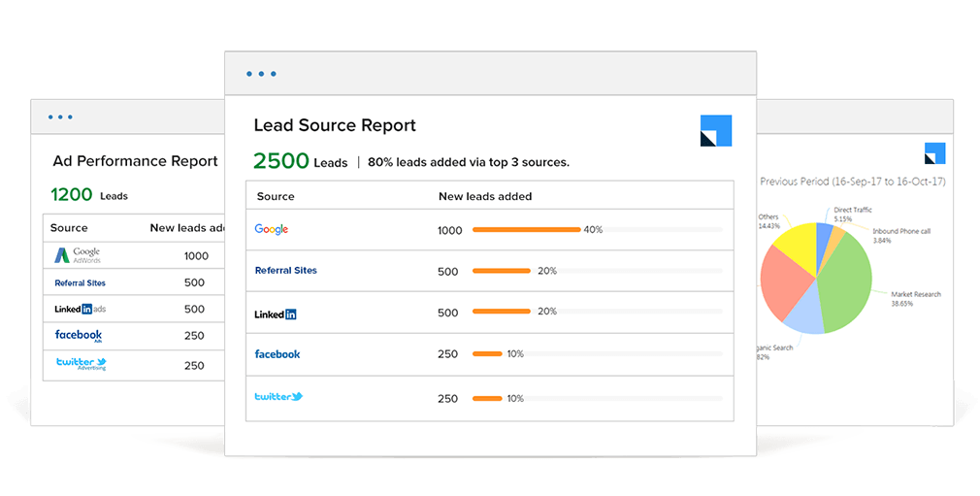This screenshot has height=496, width=980.
Task: Click the Others 14.43% label
Action: [768, 221]
